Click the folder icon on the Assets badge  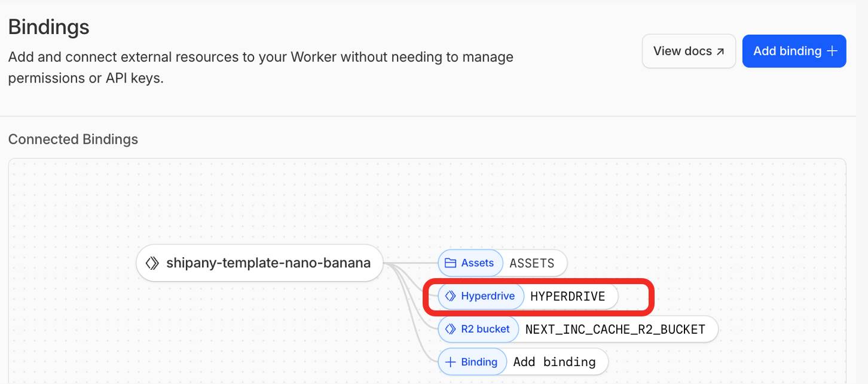coord(450,263)
